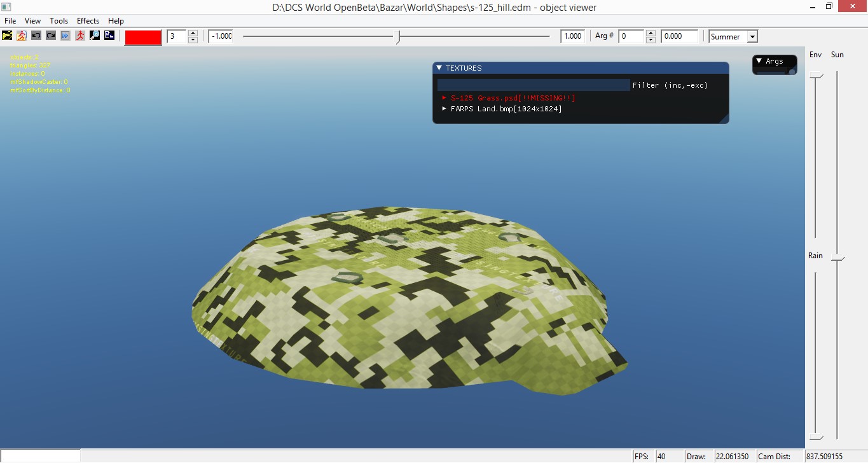Click the red running figure icon
The height and width of the screenshot is (463, 868).
tap(80, 36)
